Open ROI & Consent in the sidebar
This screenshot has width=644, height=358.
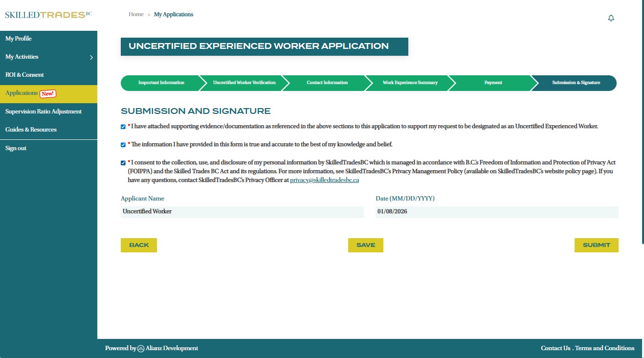24,75
